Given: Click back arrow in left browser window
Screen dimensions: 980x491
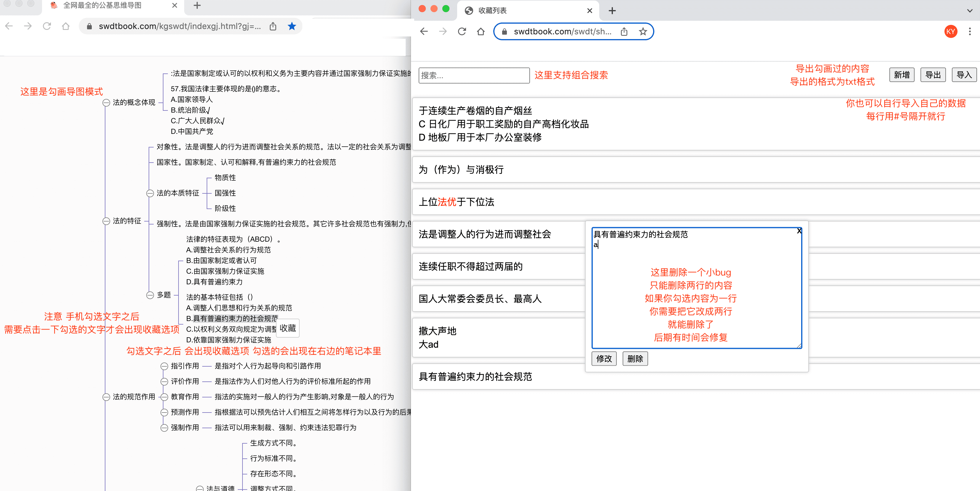Looking at the screenshot, I should [x=9, y=26].
